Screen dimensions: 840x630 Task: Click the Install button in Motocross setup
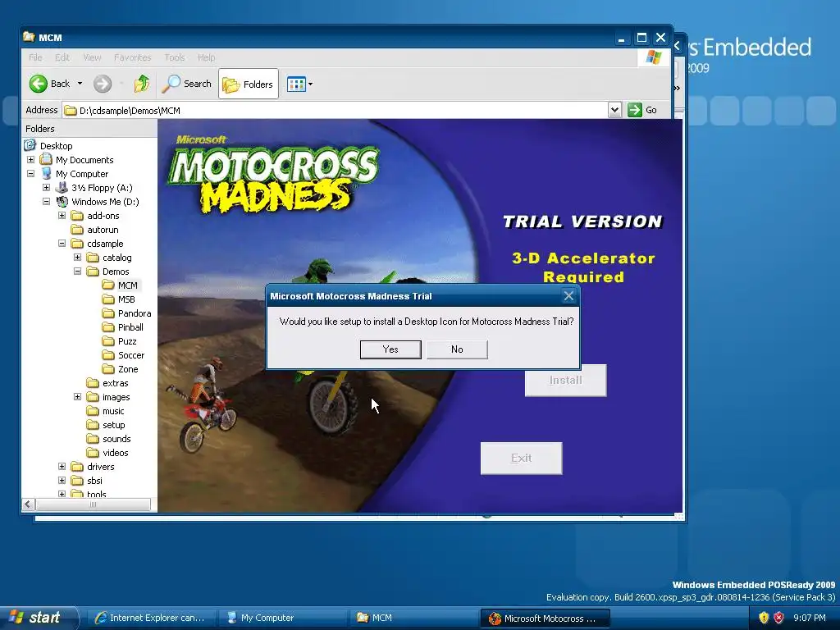[x=566, y=381]
